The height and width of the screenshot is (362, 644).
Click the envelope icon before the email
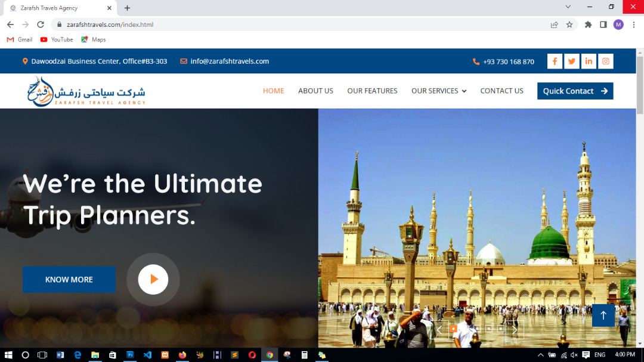184,61
